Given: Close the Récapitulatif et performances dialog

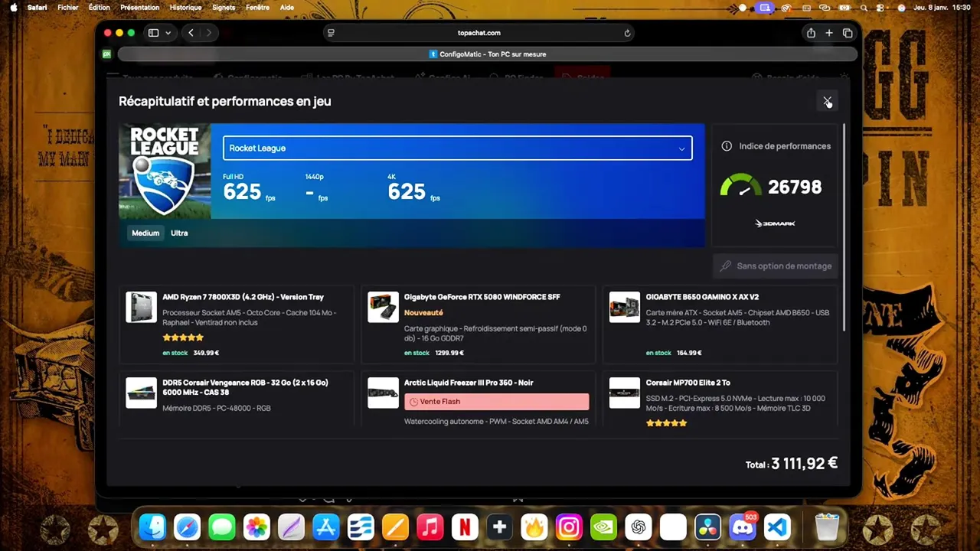Looking at the screenshot, I should pos(827,101).
